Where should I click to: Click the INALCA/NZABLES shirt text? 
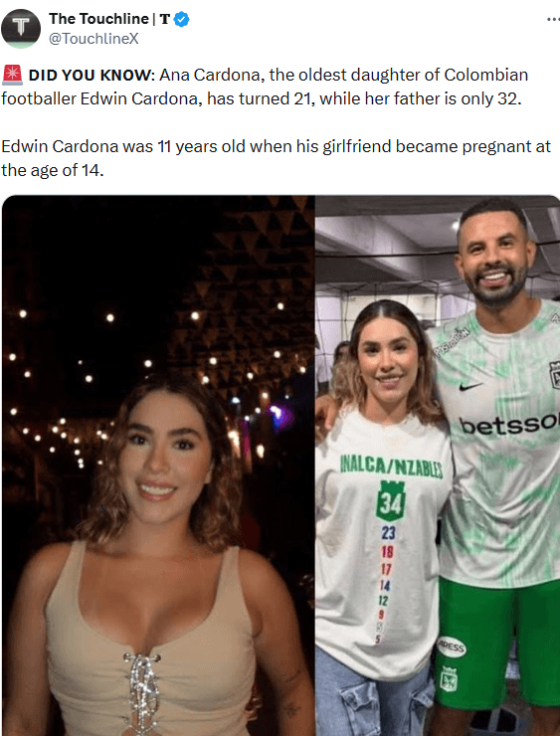point(392,466)
